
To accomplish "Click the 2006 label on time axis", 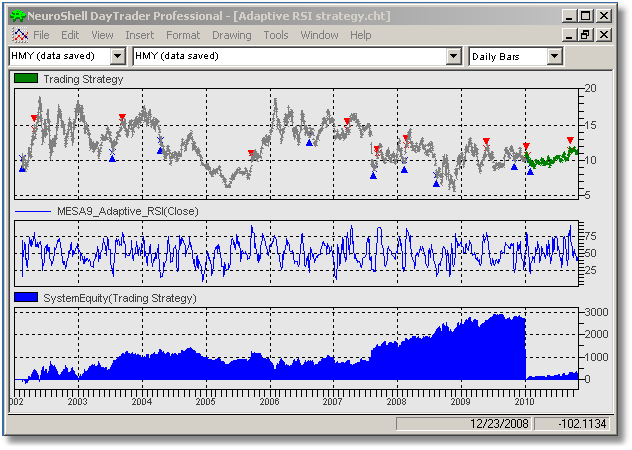I will (x=269, y=401).
